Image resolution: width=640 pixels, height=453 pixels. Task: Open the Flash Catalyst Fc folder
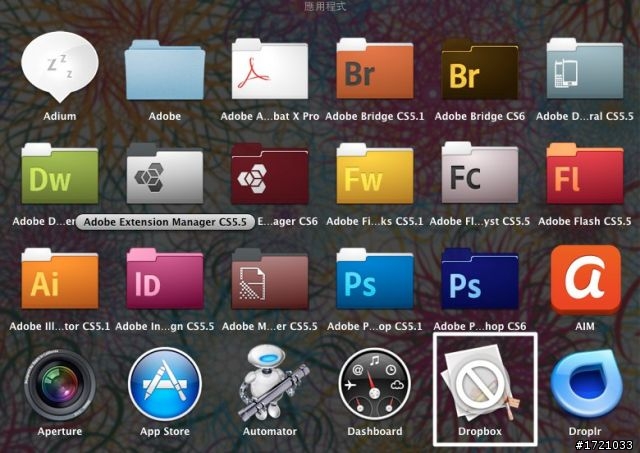(480, 173)
